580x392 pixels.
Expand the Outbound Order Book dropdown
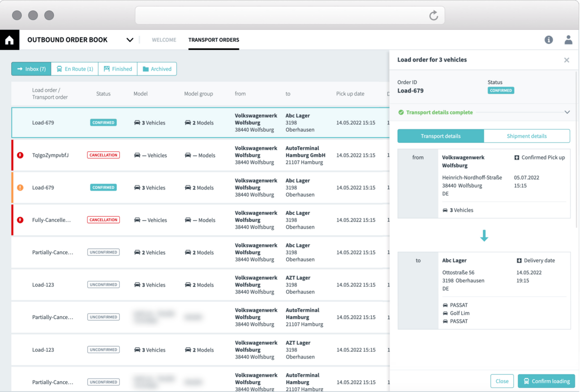(x=130, y=40)
